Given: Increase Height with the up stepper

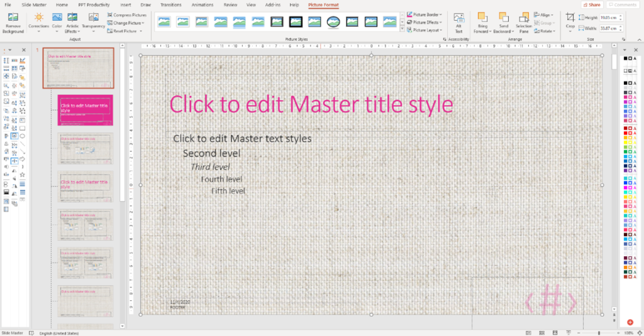Looking at the screenshot, I should pyautogui.click(x=621, y=16).
